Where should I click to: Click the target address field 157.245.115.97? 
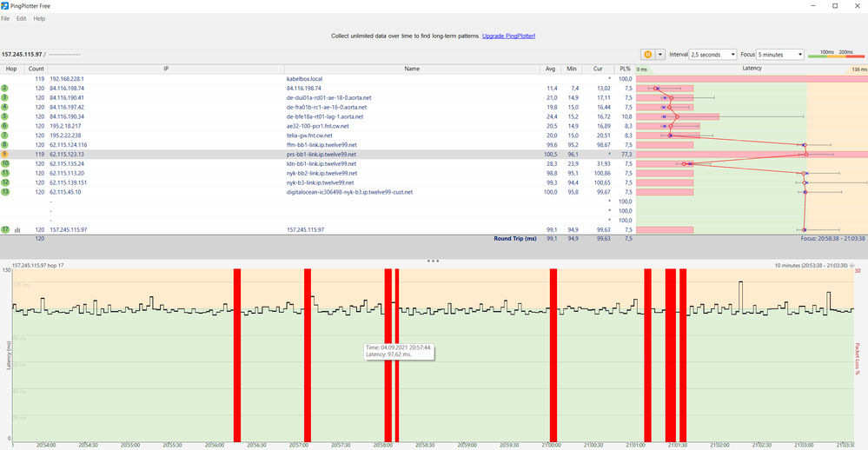(x=22, y=54)
